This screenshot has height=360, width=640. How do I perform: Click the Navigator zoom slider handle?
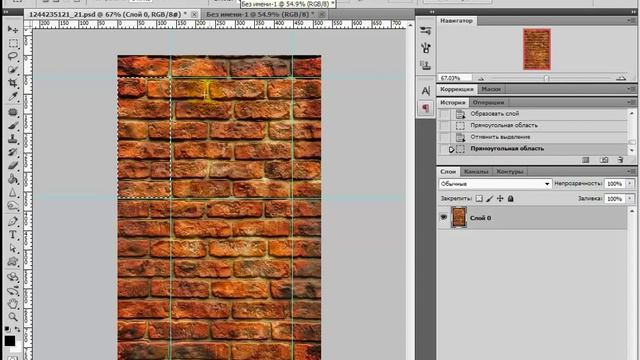click(546, 78)
